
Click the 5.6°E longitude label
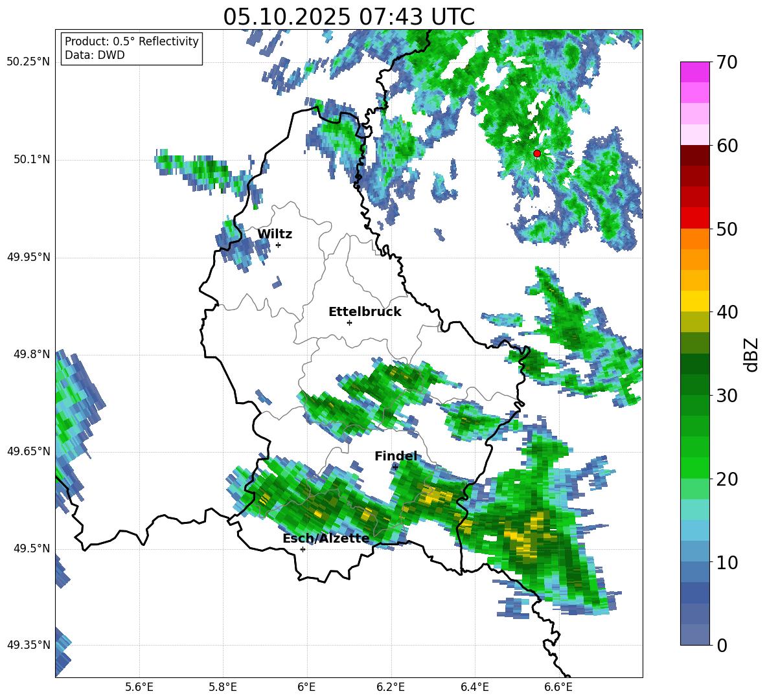point(139,687)
